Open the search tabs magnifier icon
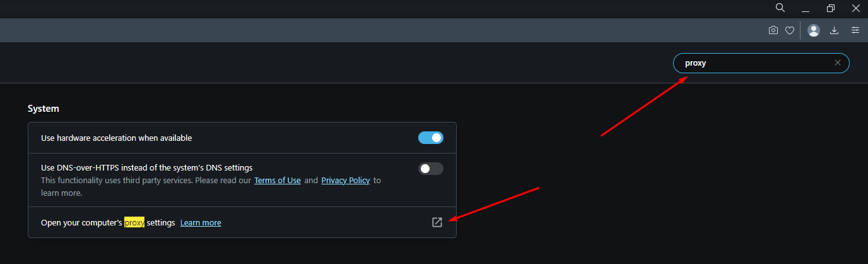 780,8
